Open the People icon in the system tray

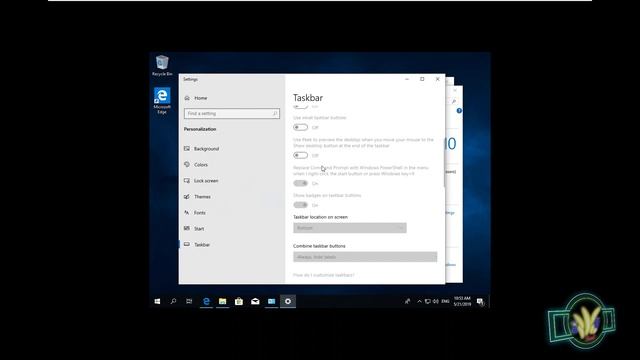[x=407, y=301]
